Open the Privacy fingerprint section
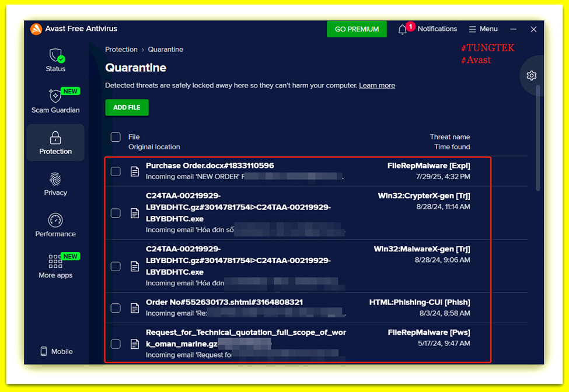 point(55,184)
